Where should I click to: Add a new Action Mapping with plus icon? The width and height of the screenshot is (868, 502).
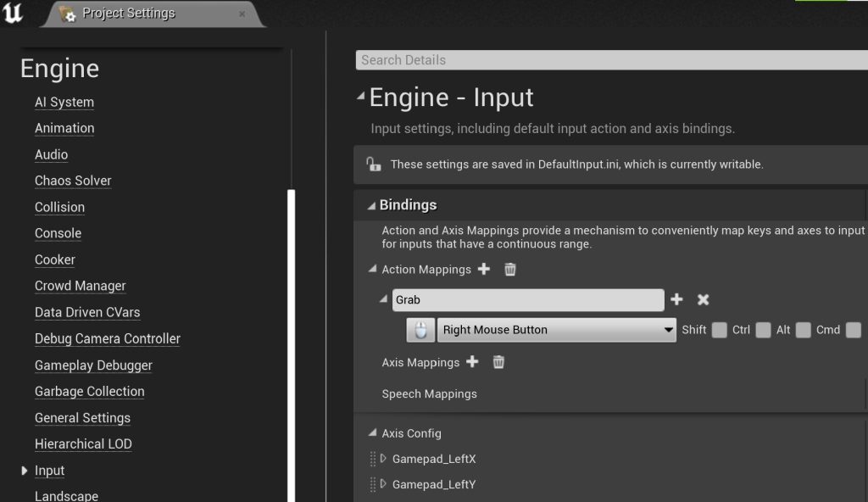pos(484,270)
